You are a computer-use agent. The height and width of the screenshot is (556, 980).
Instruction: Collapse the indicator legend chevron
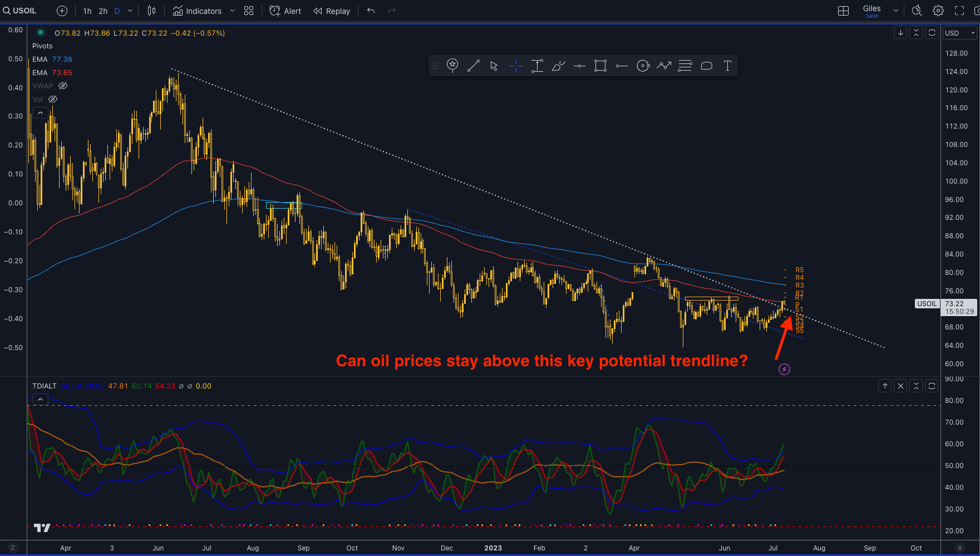tap(40, 113)
